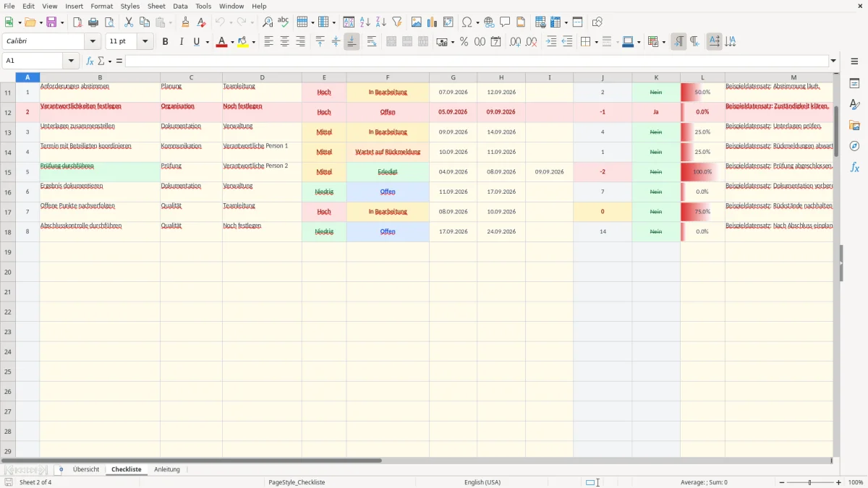Click Headers and Footers icon
The width and height of the screenshot is (868, 488).
[521, 22]
